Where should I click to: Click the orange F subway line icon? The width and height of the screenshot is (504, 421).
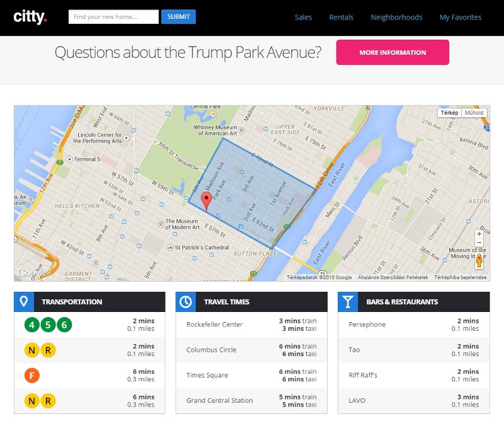tap(32, 376)
